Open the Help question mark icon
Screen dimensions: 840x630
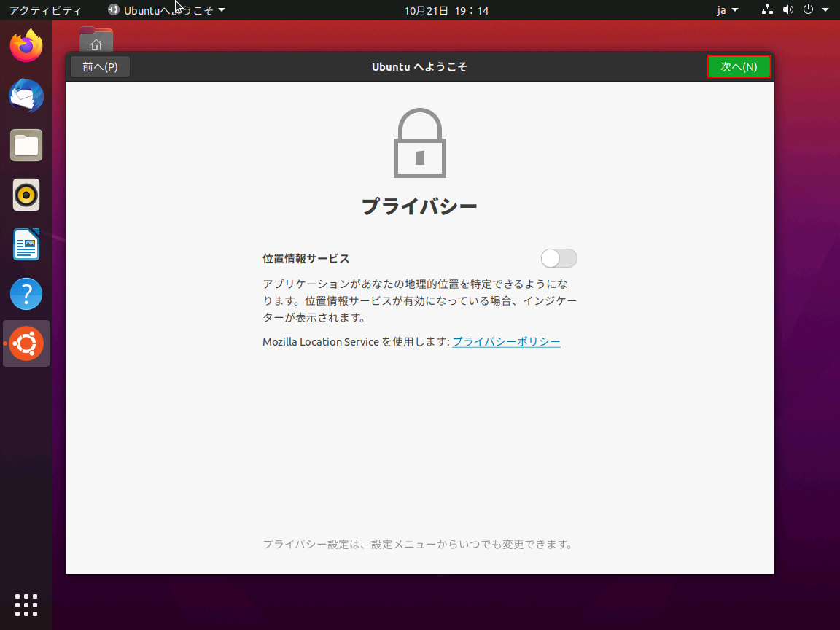point(26,294)
